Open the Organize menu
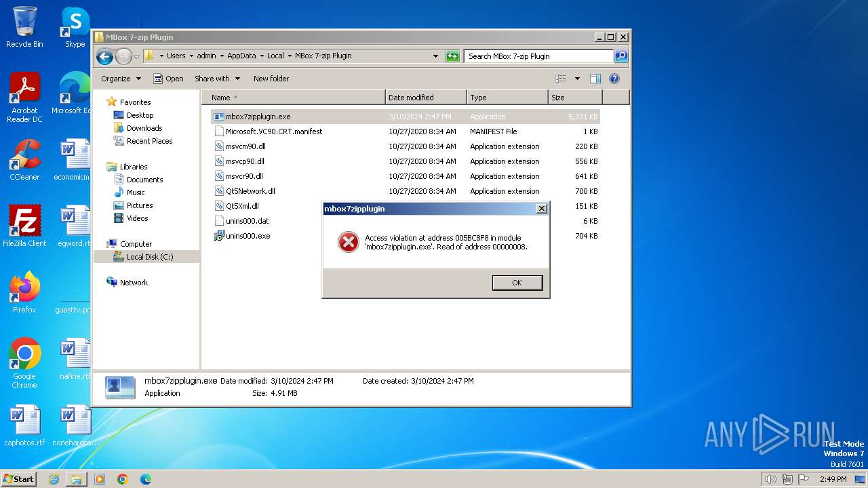This screenshot has width=868, height=488. click(121, 79)
